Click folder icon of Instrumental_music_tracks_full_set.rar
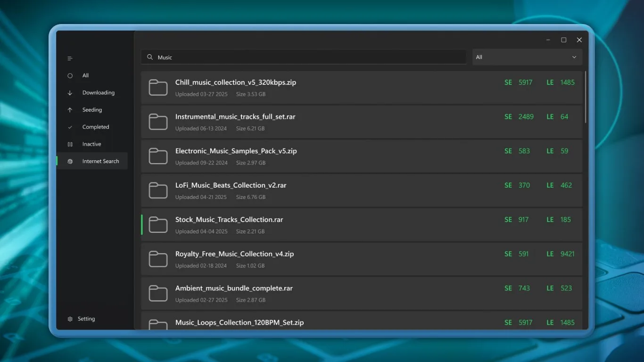 [x=158, y=122]
